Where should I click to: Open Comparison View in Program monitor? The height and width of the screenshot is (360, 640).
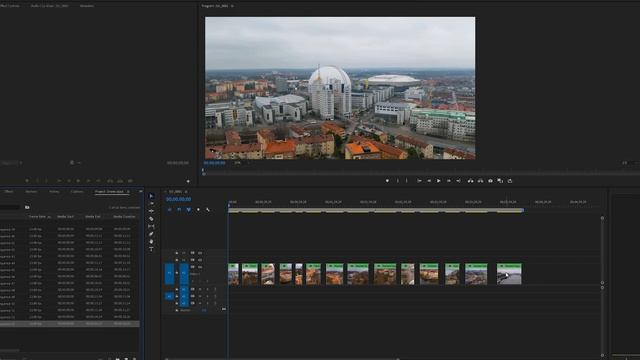tap(500, 181)
